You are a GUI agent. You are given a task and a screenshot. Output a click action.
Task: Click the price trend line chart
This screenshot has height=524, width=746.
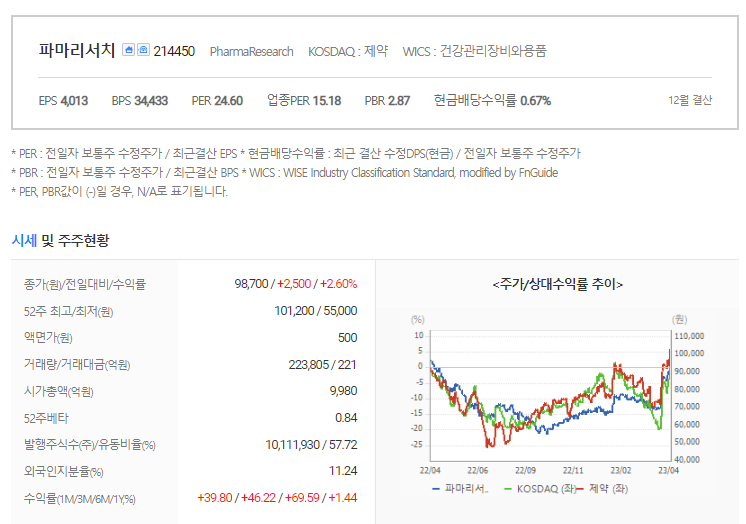tap(550, 396)
